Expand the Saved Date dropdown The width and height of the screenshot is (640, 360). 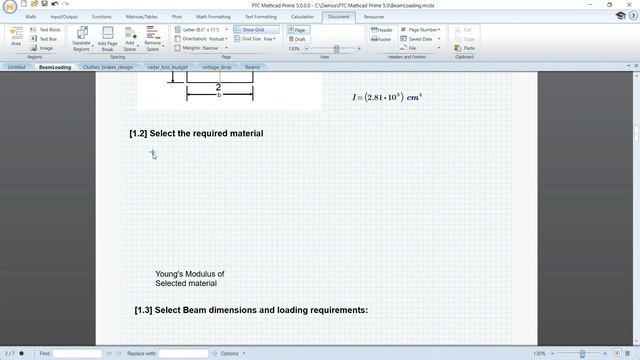pos(439,39)
